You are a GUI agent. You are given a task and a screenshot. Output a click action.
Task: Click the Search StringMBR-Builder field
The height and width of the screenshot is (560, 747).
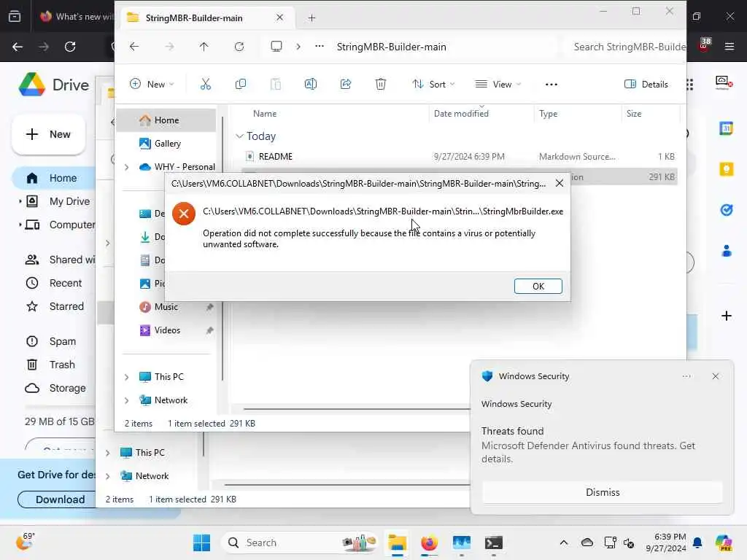pyautogui.click(x=627, y=47)
